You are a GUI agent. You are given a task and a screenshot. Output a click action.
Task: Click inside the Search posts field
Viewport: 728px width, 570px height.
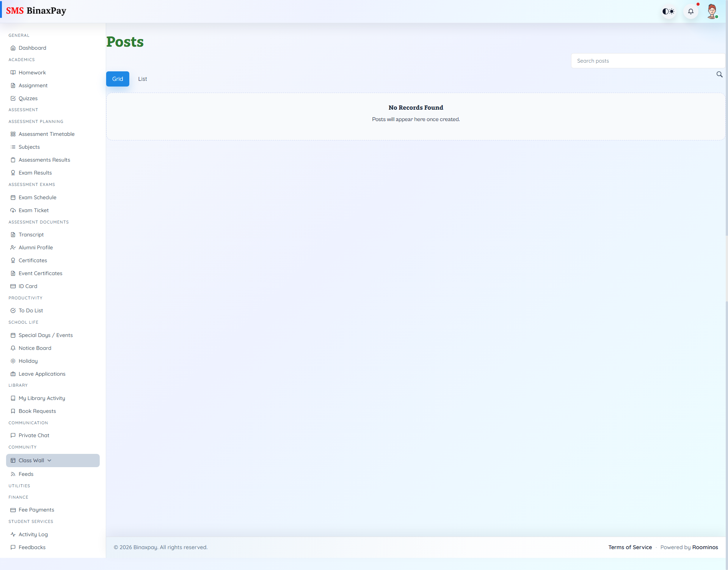(x=648, y=61)
